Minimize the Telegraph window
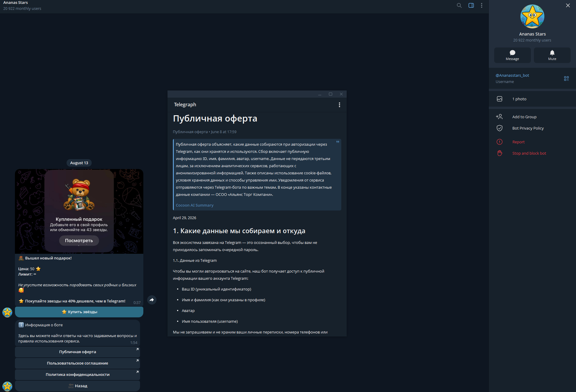The width and height of the screenshot is (576, 392). point(320,94)
